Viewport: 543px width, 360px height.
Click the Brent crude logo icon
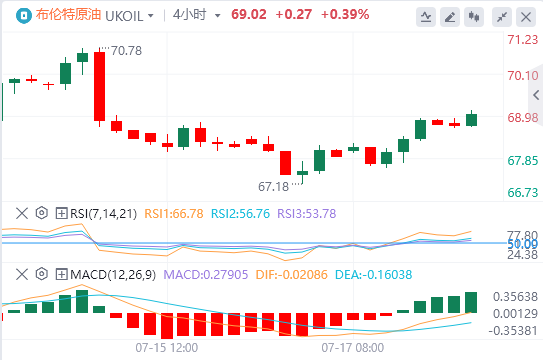[x=24, y=16]
